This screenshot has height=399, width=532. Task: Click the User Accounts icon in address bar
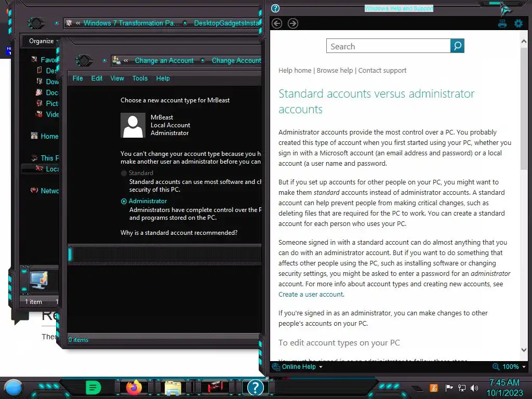click(x=116, y=60)
